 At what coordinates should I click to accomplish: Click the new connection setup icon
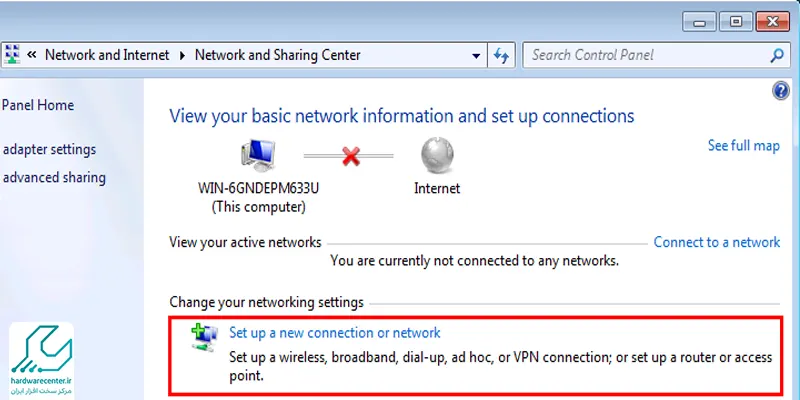205,336
